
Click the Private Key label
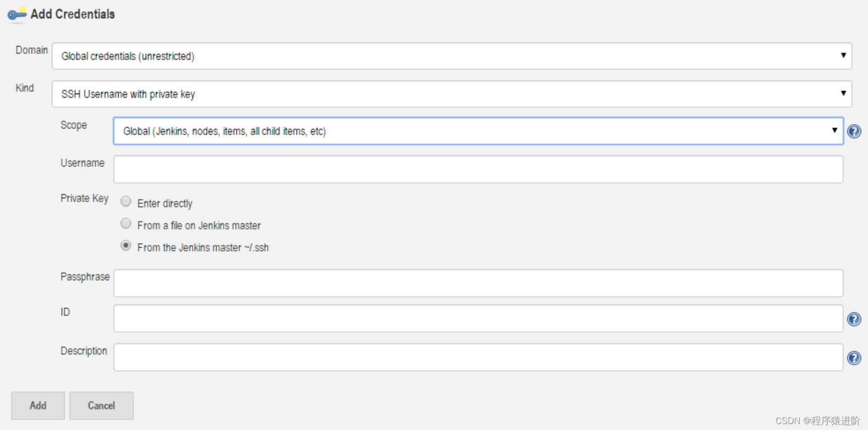coord(85,198)
